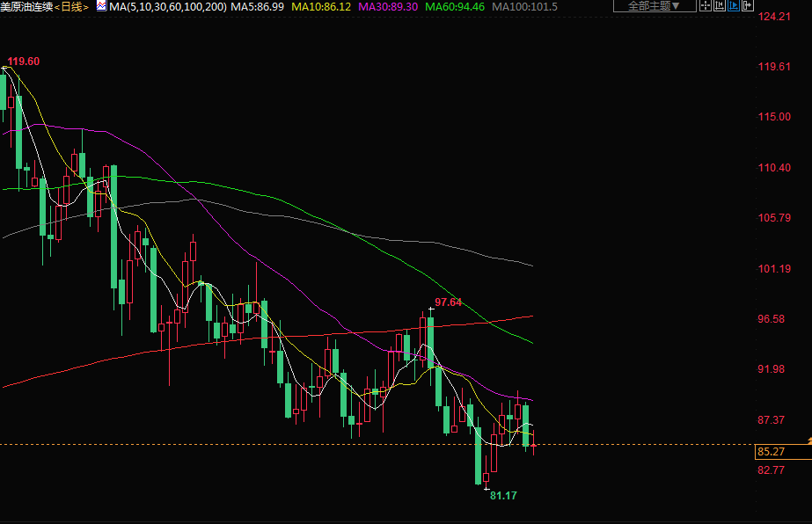Select the yellow MA10:86.12 legend
This screenshot has width=812, height=524.
[x=321, y=6]
